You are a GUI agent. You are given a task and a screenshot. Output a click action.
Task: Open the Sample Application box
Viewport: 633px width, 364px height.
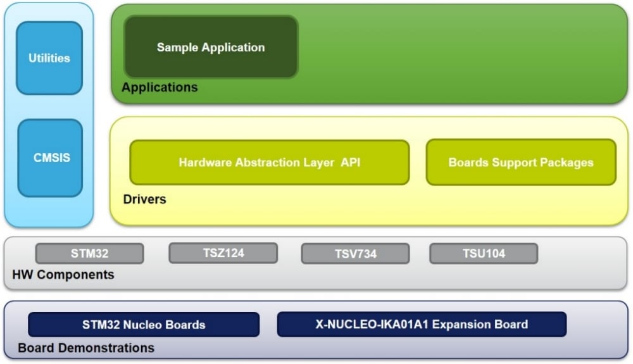coord(211,47)
